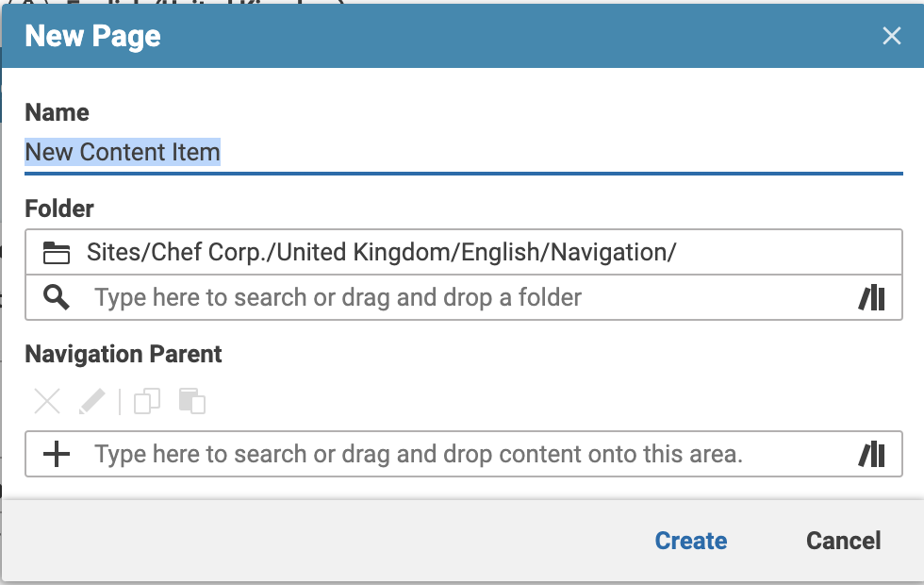Image resolution: width=924 pixels, height=585 pixels.
Task: Click the New Page dialog title
Action: click(91, 36)
